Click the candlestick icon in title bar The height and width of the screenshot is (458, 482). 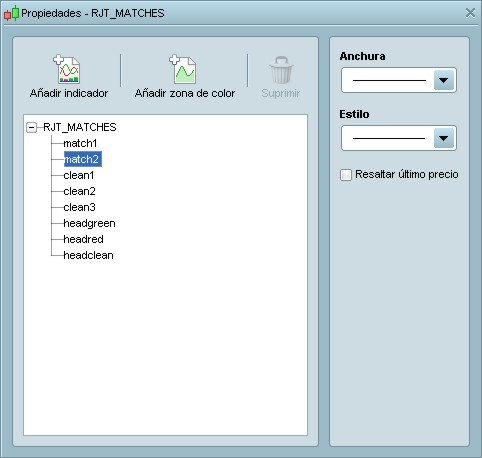click(x=11, y=13)
